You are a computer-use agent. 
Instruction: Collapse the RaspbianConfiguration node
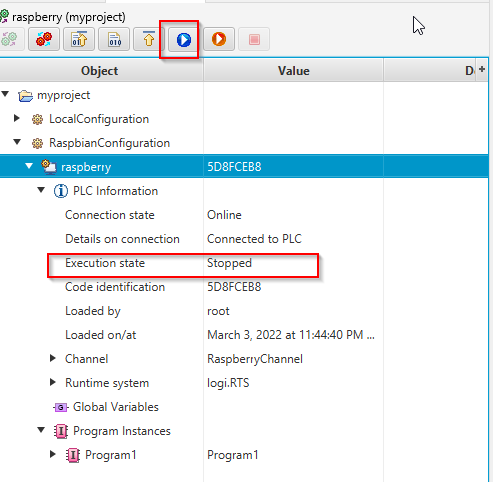(17, 142)
